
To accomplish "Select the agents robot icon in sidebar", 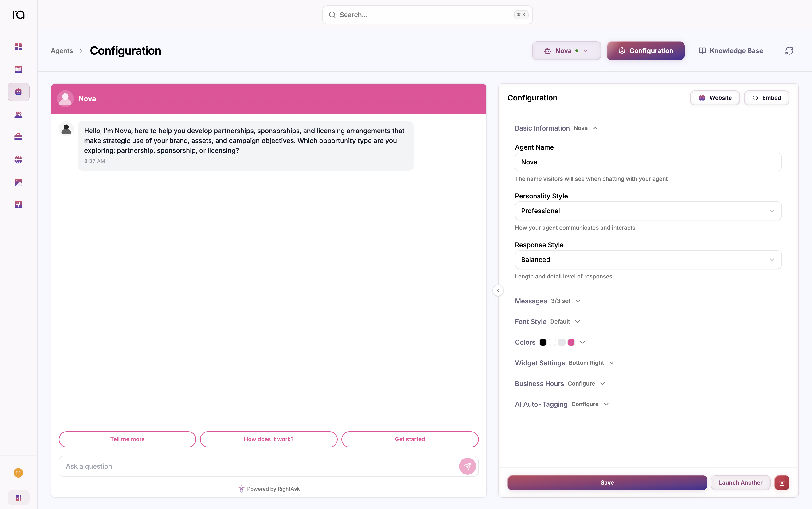I will coord(19,92).
